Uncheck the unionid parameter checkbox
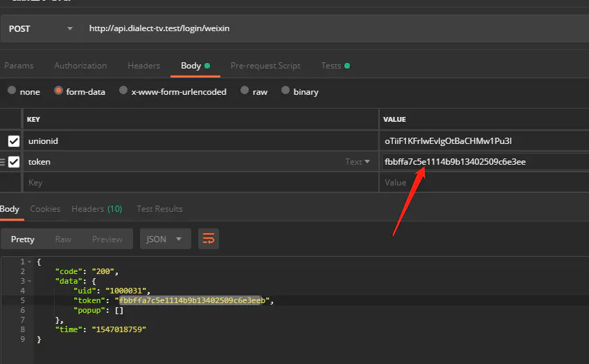This screenshot has height=364, width=589. (14, 141)
